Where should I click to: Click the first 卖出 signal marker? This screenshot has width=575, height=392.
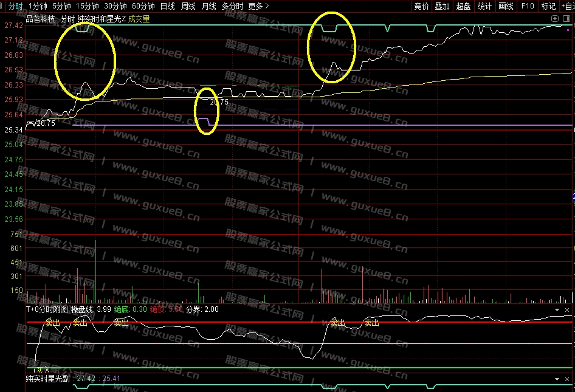point(53,323)
